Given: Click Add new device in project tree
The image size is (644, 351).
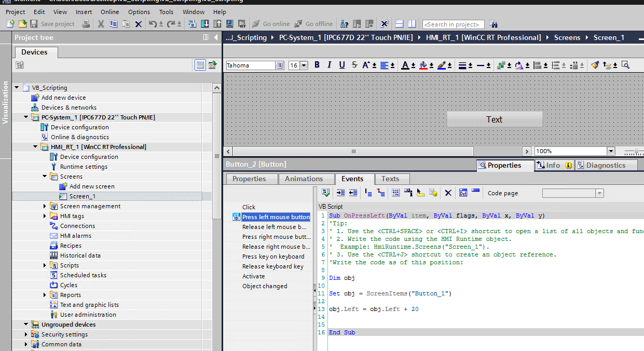Looking at the screenshot, I should coord(63,98).
